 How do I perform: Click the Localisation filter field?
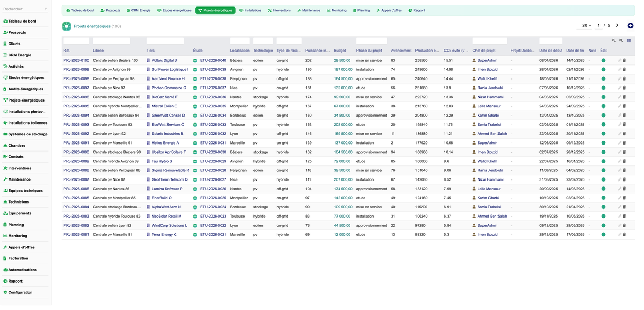coord(240,41)
